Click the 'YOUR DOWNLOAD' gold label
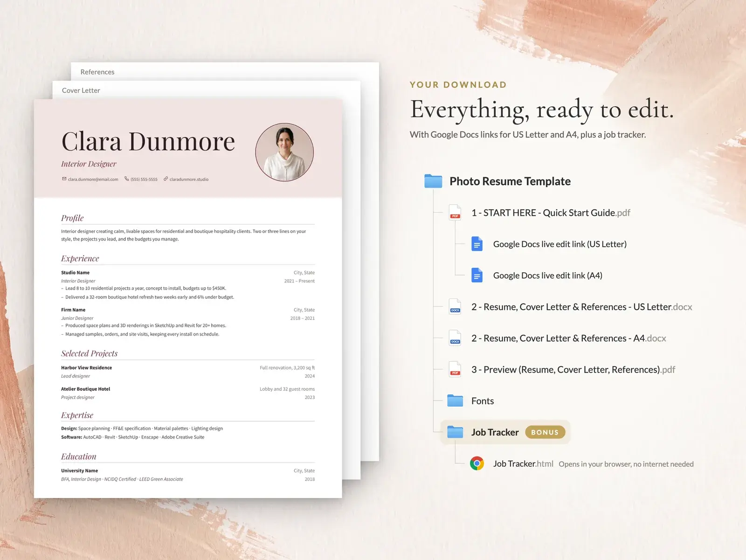This screenshot has height=560, width=746. pos(458,85)
